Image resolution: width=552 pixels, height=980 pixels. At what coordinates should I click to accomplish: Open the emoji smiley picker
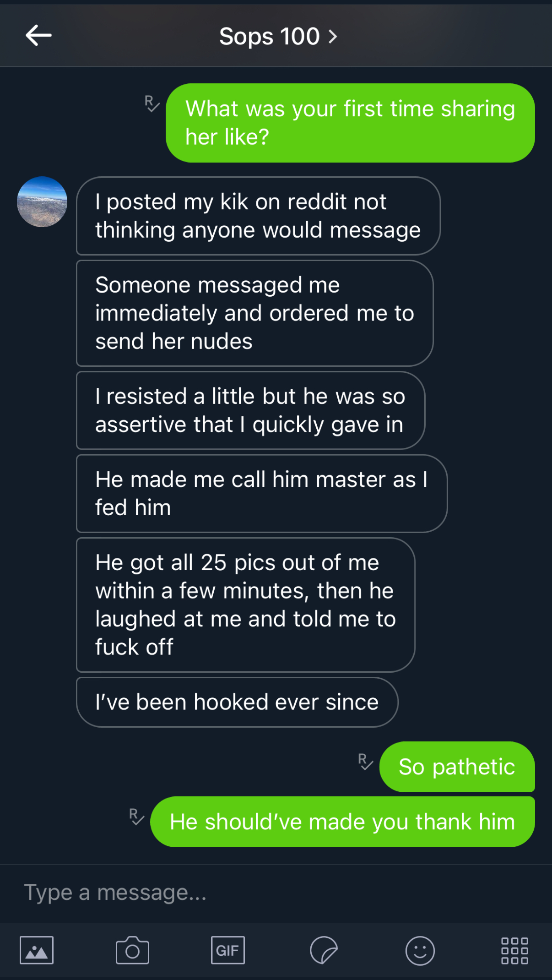tap(420, 950)
